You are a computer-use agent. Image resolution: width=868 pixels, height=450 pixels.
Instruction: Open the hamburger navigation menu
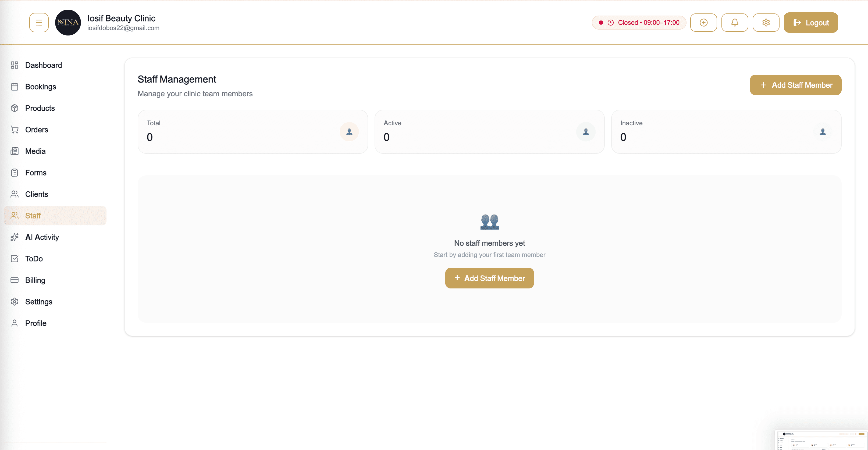pyautogui.click(x=39, y=22)
